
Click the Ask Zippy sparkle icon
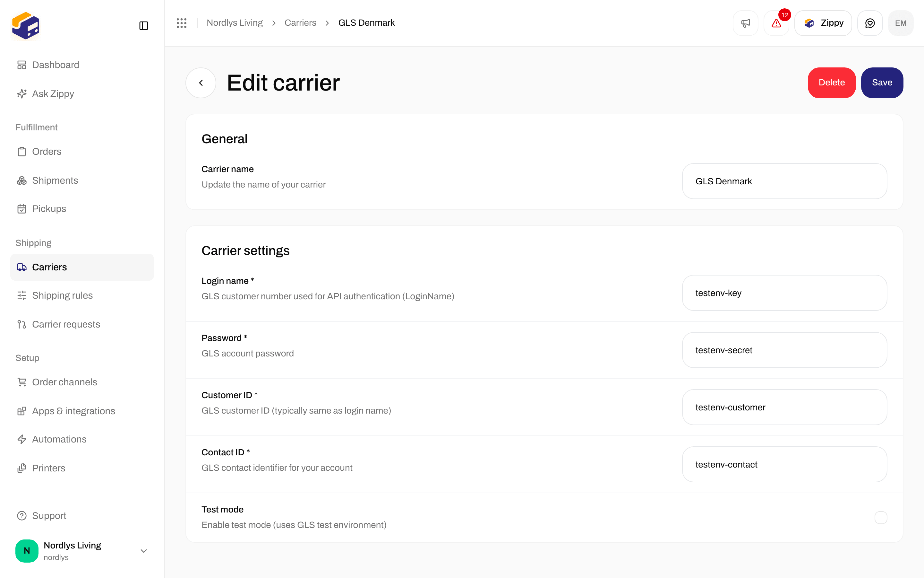point(22,94)
